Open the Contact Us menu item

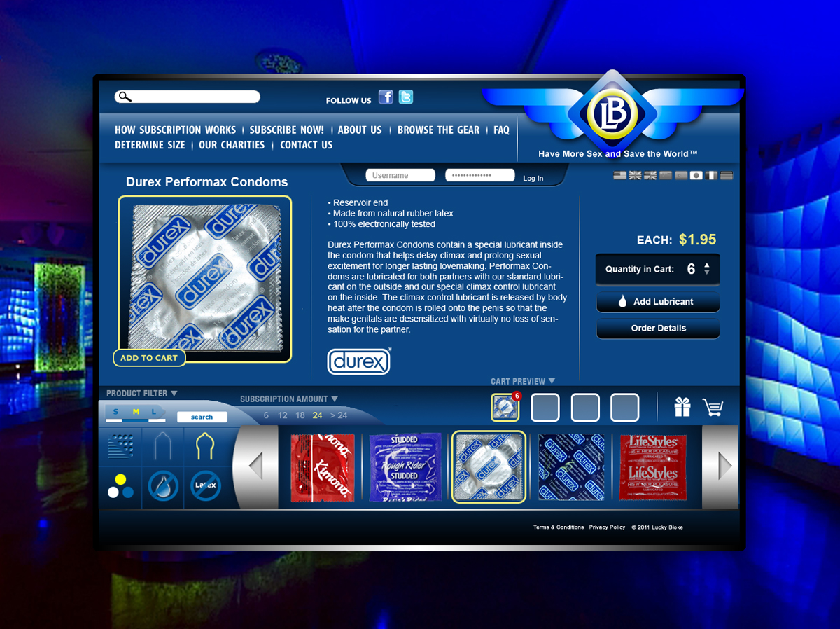[x=307, y=145]
